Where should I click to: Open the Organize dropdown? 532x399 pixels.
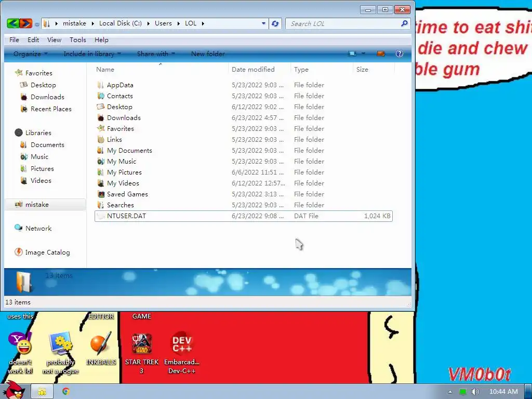click(x=31, y=54)
